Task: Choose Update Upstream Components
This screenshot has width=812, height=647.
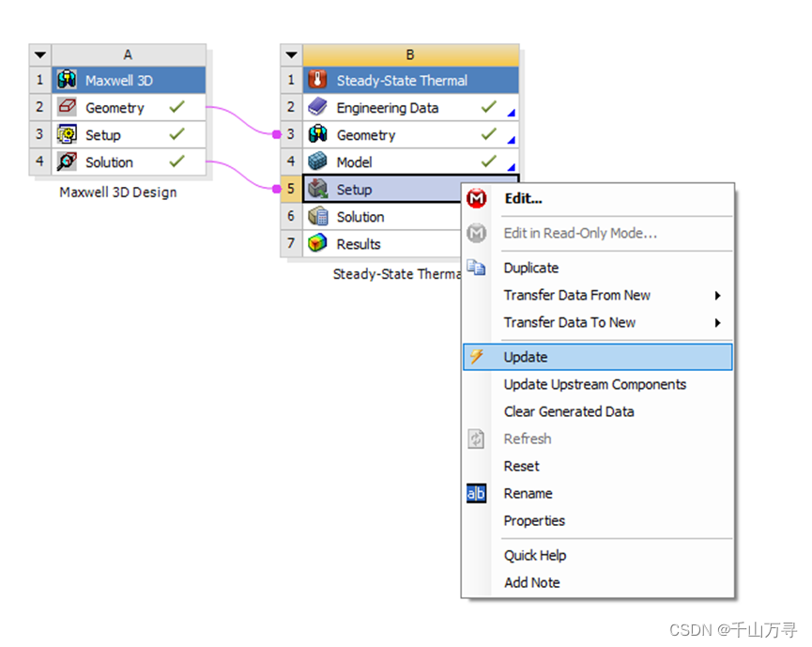Action: [x=598, y=384]
